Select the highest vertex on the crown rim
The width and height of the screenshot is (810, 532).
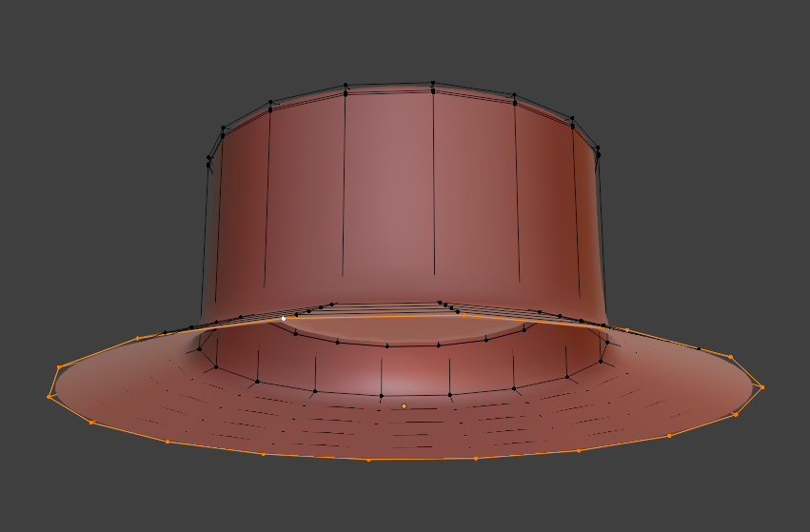[433, 83]
